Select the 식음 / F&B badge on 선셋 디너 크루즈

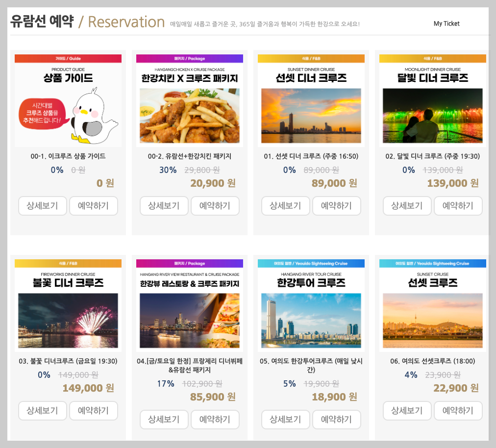point(310,58)
